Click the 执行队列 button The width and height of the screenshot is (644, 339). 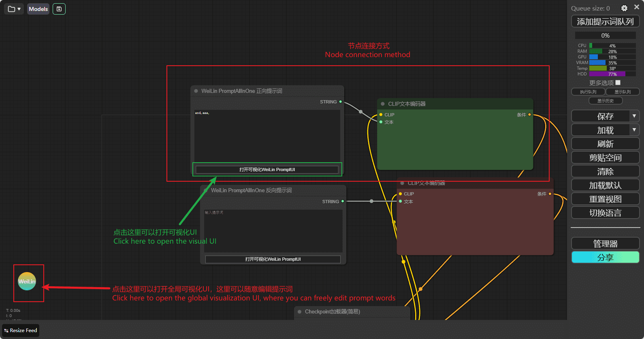click(588, 92)
